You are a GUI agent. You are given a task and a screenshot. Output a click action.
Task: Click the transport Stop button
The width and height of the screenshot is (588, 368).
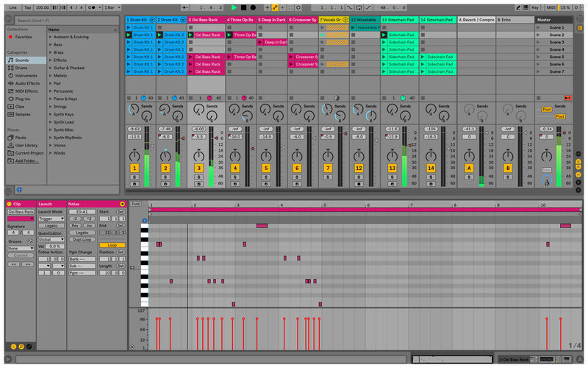(x=243, y=7)
